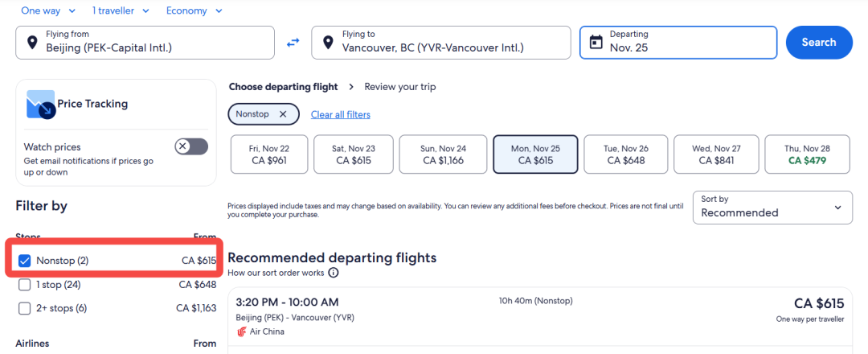The height and width of the screenshot is (354, 868).
Task: Open the sort order info icon
Action: [x=334, y=273]
